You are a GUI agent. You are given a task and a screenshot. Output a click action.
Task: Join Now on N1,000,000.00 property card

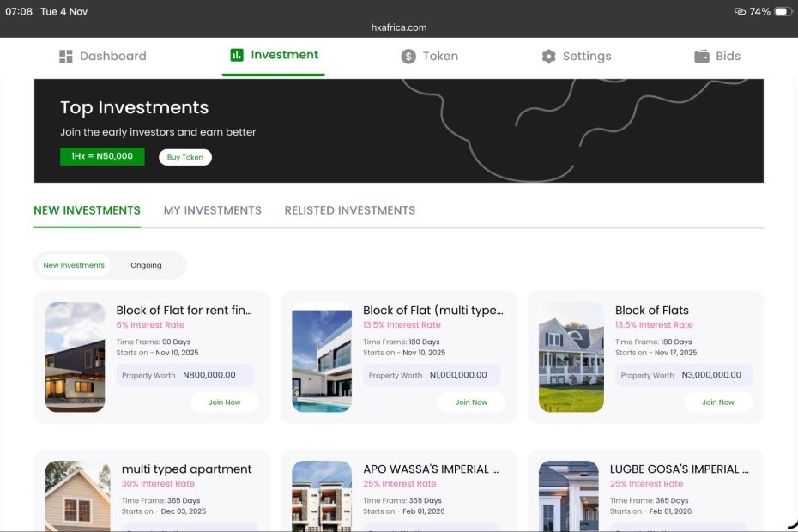coord(471,402)
